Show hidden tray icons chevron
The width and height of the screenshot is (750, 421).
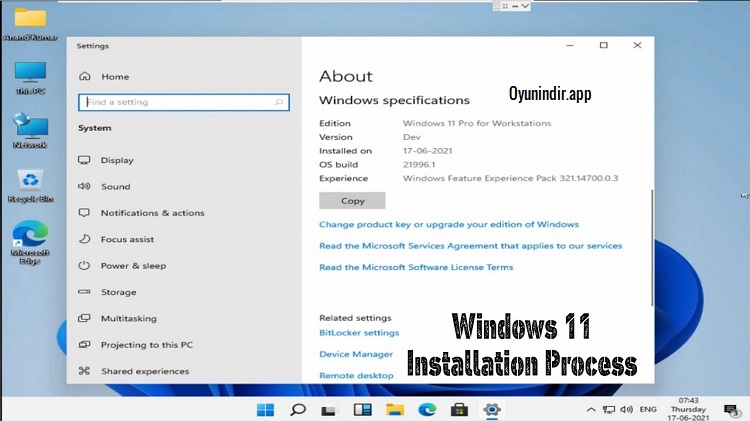(x=591, y=410)
